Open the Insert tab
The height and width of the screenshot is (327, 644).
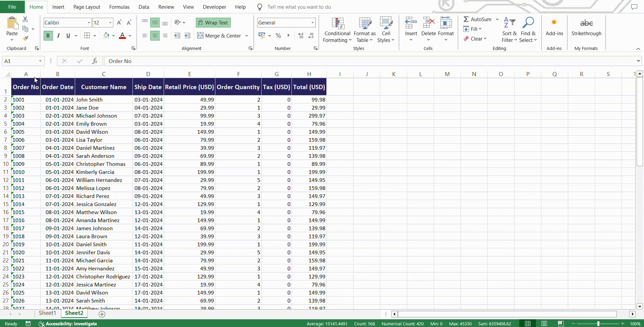tap(58, 7)
